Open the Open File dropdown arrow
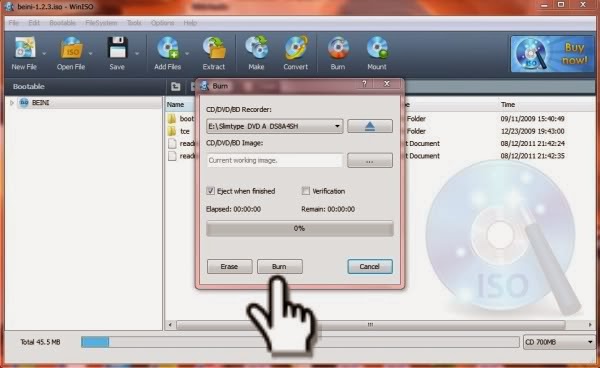Screen dimensions: 600x368 90,54
